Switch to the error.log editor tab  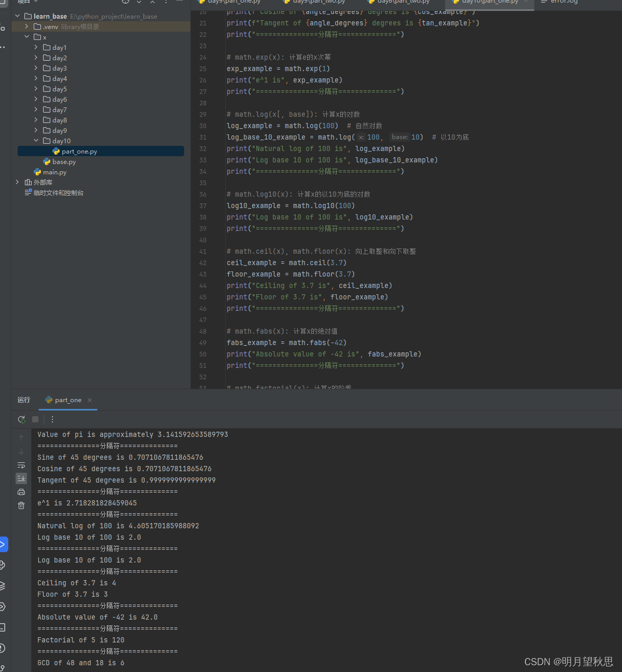559,2
